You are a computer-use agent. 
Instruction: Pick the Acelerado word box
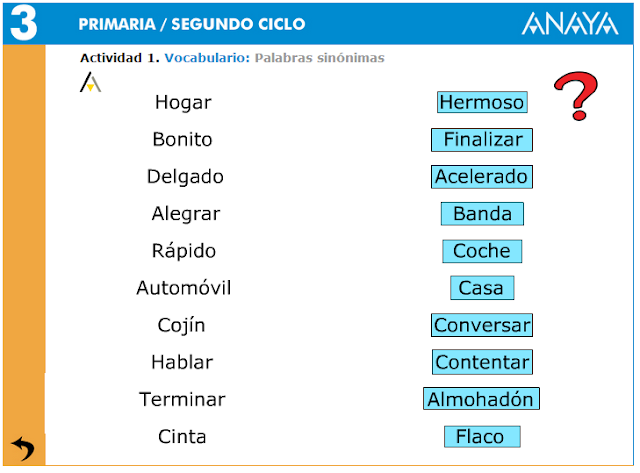click(x=482, y=177)
